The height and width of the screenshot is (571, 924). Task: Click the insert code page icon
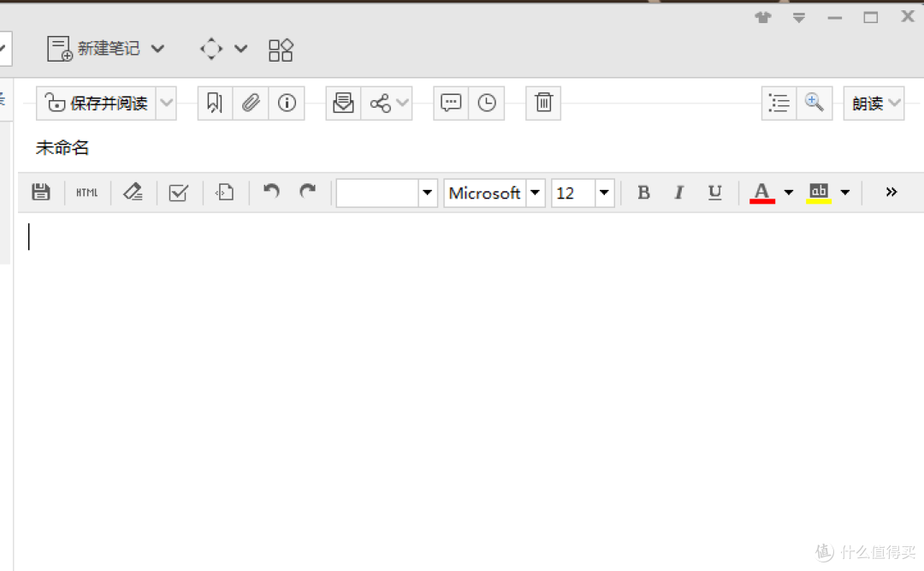coord(225,193)
